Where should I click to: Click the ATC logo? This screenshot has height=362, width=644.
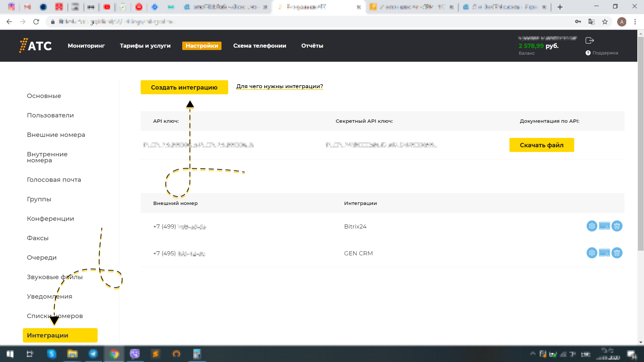(x=36, y=46)
